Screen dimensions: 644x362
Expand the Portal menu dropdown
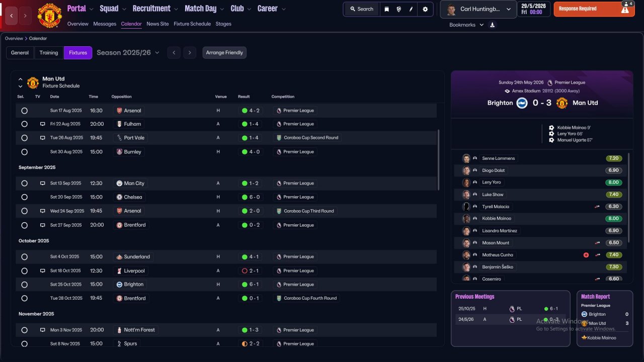tap(91, 9)
